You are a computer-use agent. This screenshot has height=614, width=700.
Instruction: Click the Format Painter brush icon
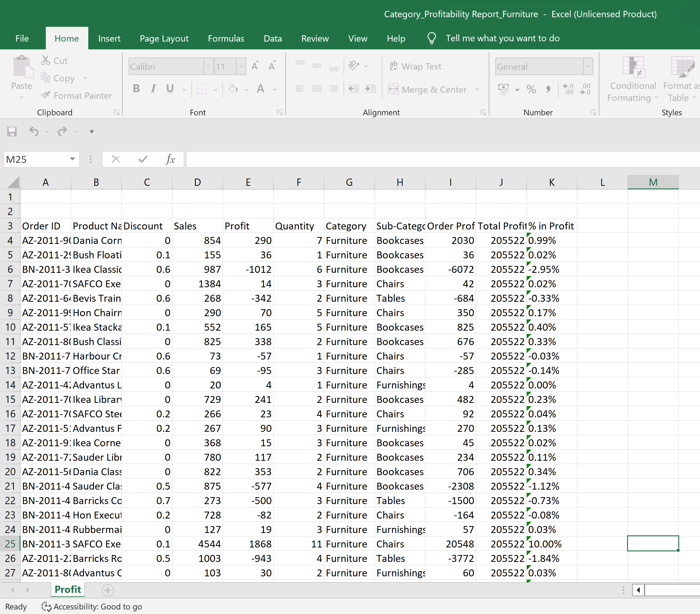46,95
